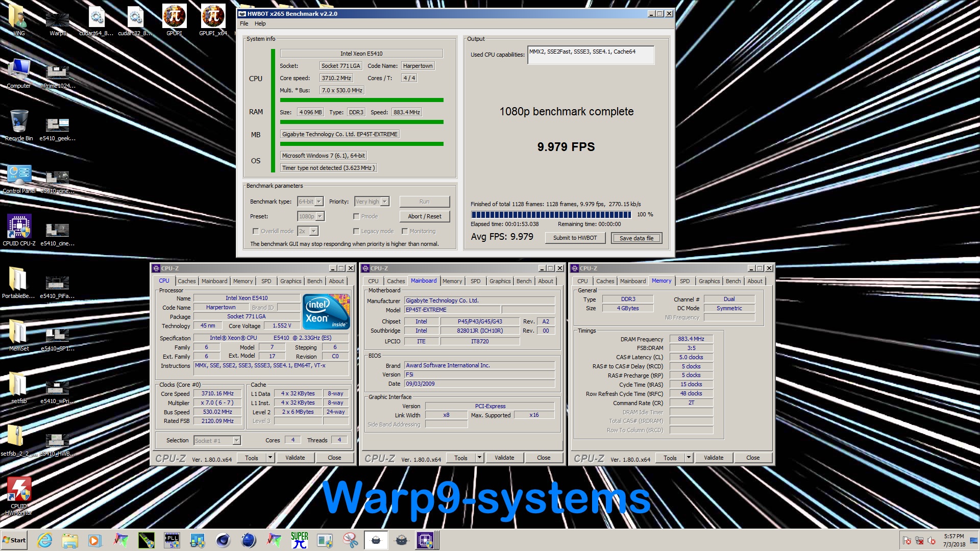Screen dimensions: 980x551
Task: Open the GPUPI_x64 desktop icon
Action: [213, 20]
